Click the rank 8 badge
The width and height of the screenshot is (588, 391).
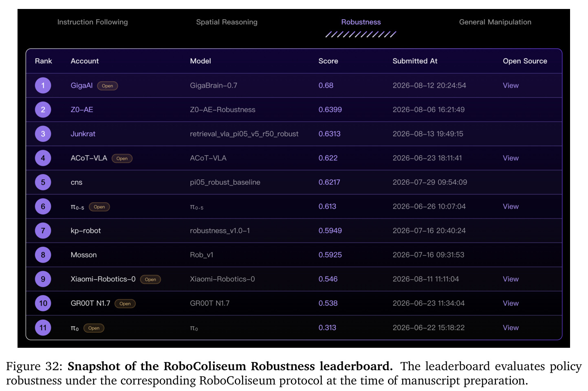[x=43, y=255]
